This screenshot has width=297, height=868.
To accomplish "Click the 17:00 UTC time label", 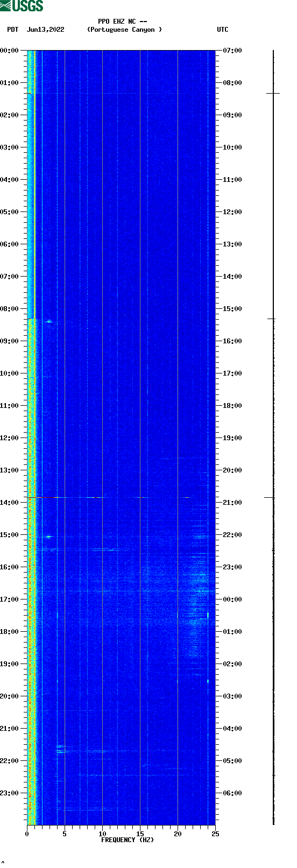I will coord(232,373).
